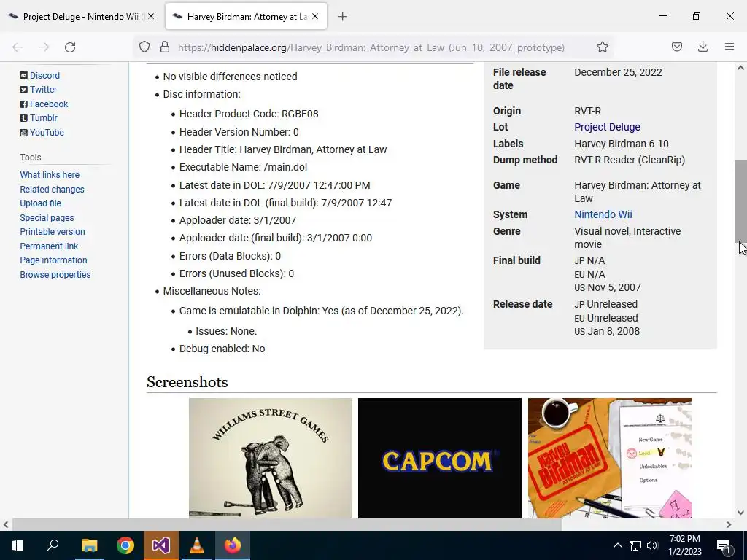
Task: Open Special pages from the Tools list
Action: point(47,217)
